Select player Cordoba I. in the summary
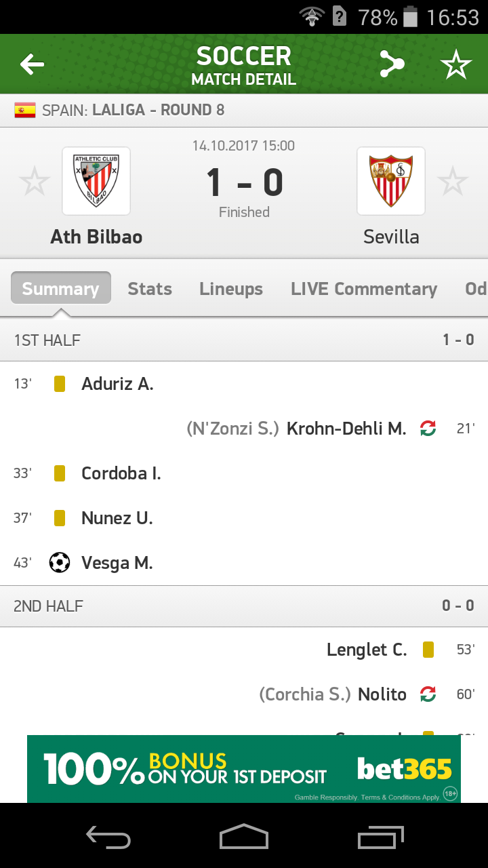488x868 pixels. tap(121, 473)
